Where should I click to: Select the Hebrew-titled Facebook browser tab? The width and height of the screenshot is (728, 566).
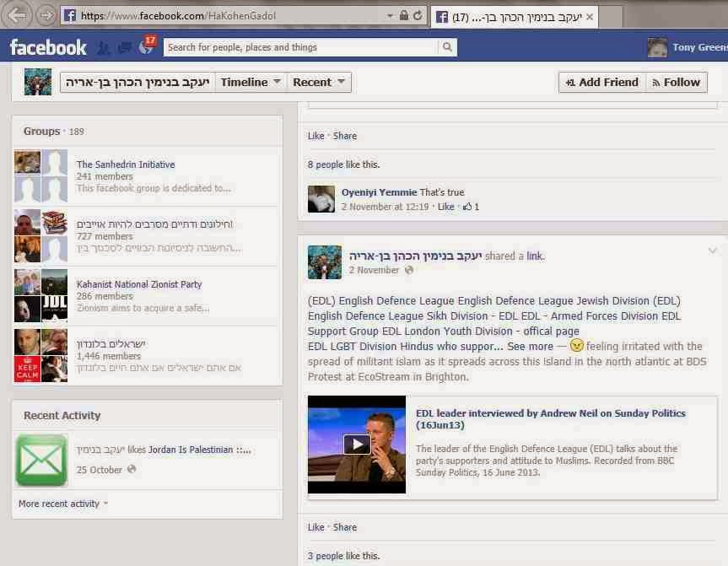514,17
